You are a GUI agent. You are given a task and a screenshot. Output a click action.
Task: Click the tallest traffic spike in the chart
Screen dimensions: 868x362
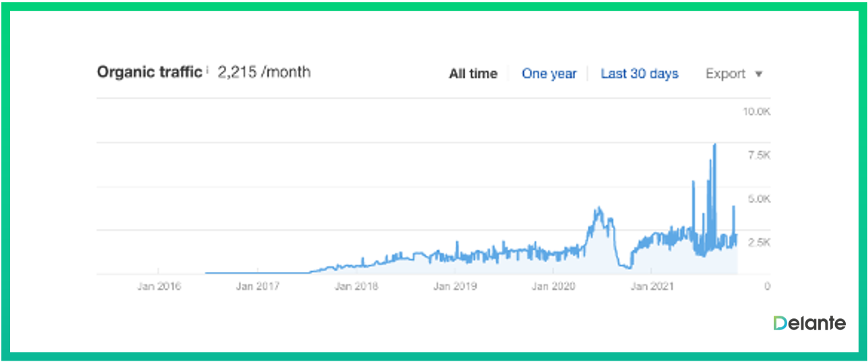point(714,145)
